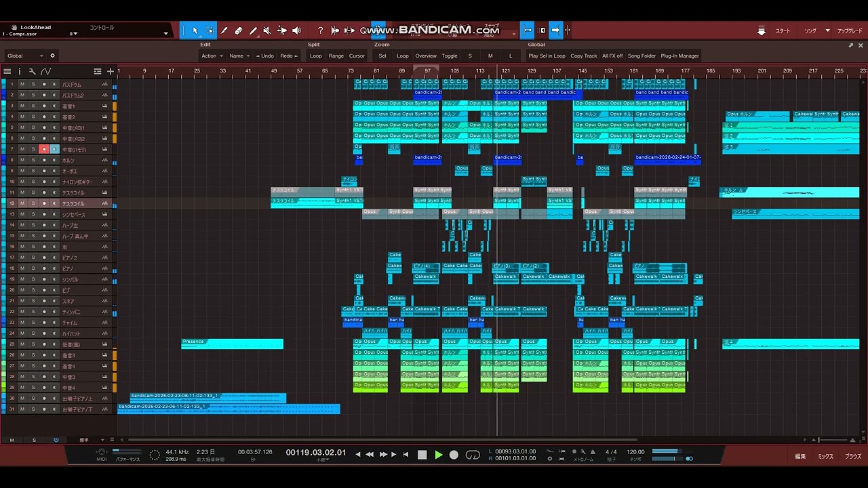The height and width of the screenshot is (488, 868).
Task: Open the Global macro page dropdown
Action: pos(26,56)
